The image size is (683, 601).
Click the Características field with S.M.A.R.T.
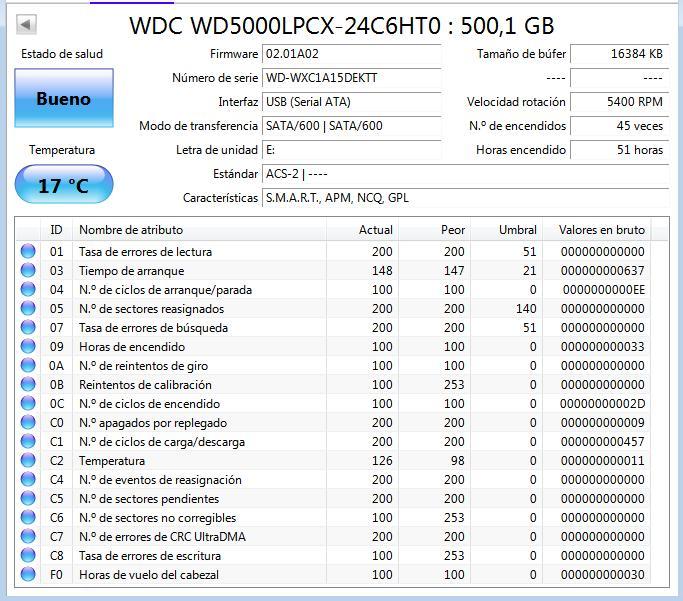click(466, 198)
